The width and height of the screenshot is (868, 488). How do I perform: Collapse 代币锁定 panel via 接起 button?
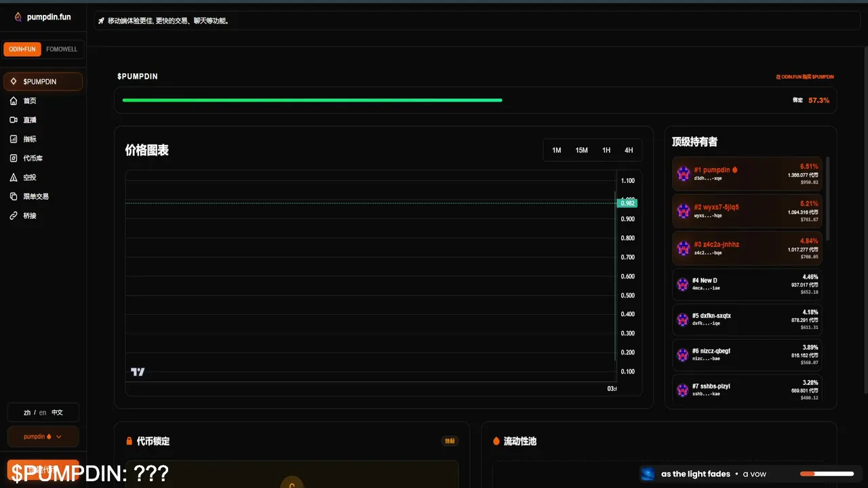tap(450, 441)
